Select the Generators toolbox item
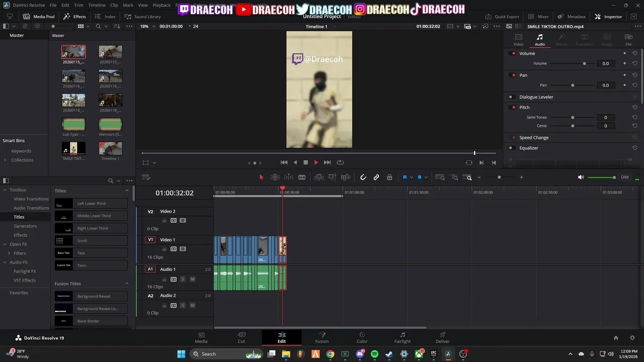Viewport: 644px width, 362px height. tap(25, 226)
